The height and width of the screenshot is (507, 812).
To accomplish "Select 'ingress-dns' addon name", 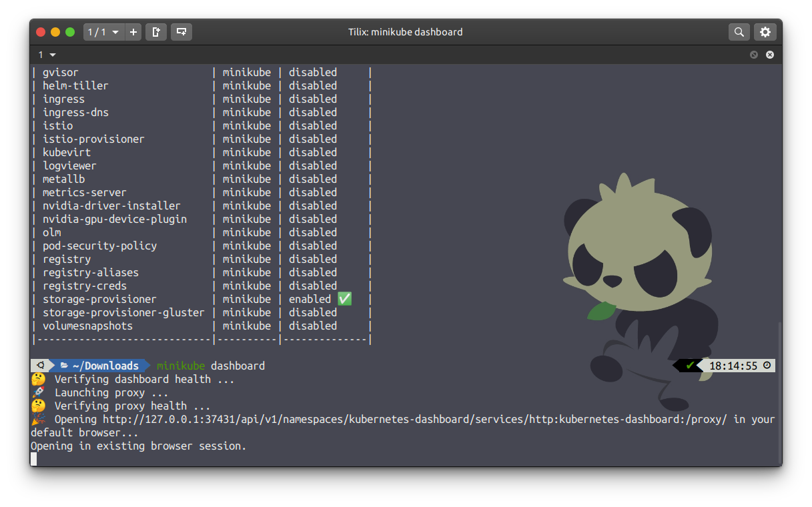I will [x=75, y=112].
